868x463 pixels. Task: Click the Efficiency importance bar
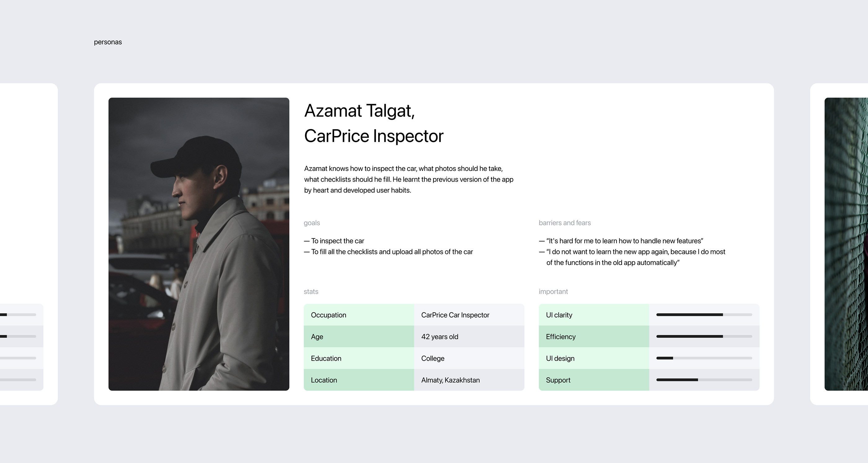coord(704,336)
